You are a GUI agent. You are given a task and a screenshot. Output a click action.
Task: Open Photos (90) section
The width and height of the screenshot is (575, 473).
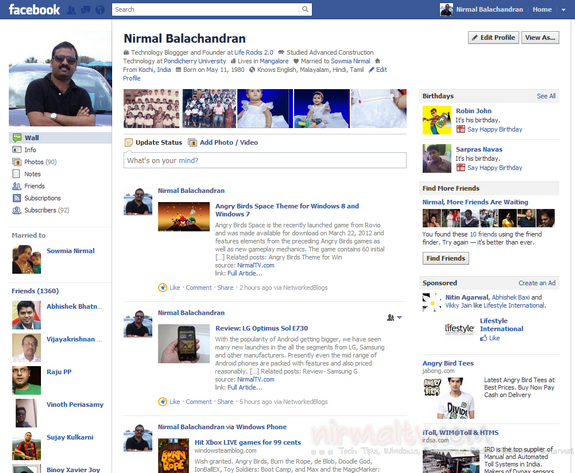point(40,162)
